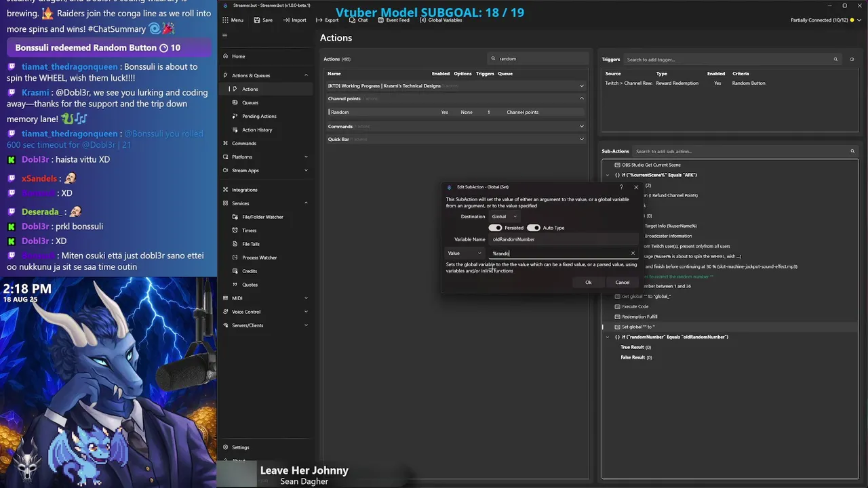Click the Import arrow icon
The width and height of the screenshot is (868, 488).
[x=286, y=20]
